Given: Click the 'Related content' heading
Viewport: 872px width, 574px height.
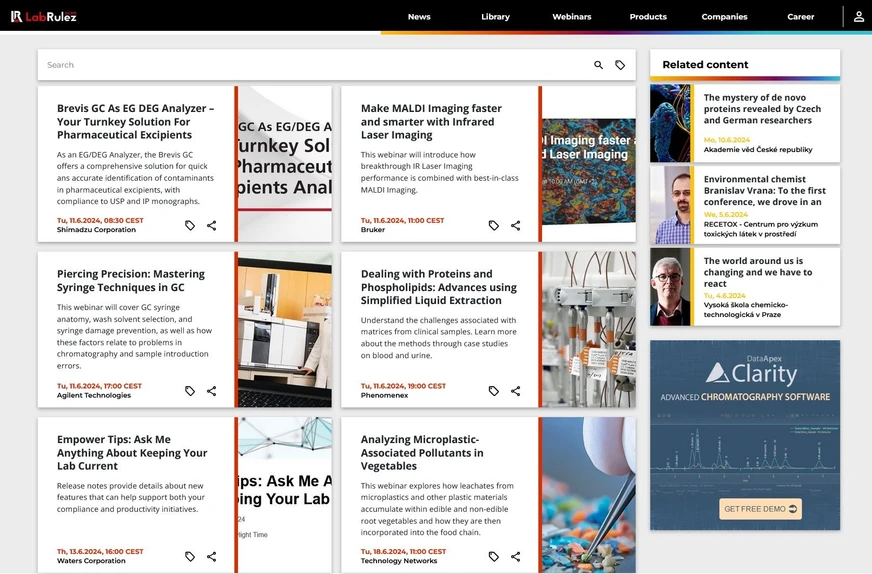Looking at the screenshot, I should tap(705, 65).
